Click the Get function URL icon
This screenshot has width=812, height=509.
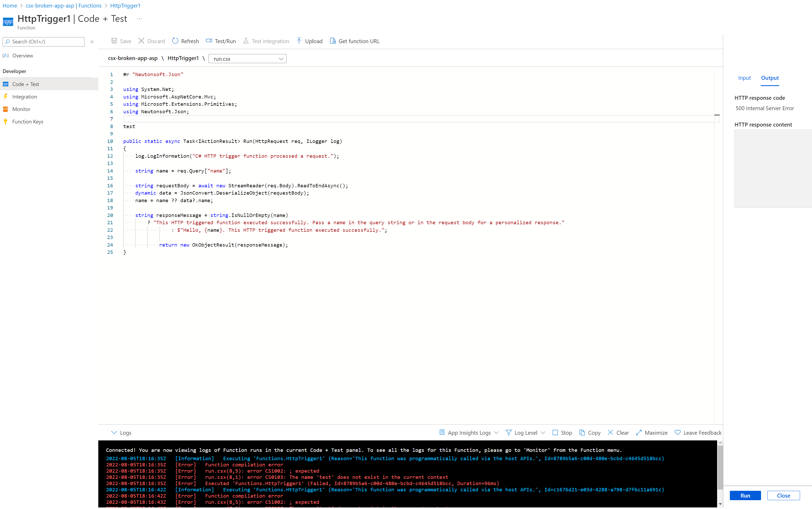(333, 41)
